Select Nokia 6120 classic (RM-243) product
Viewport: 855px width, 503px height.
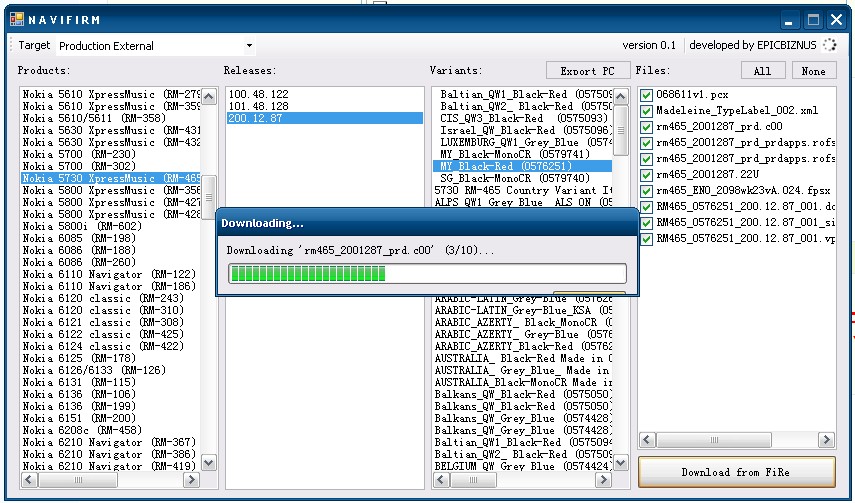click(111, 298)
